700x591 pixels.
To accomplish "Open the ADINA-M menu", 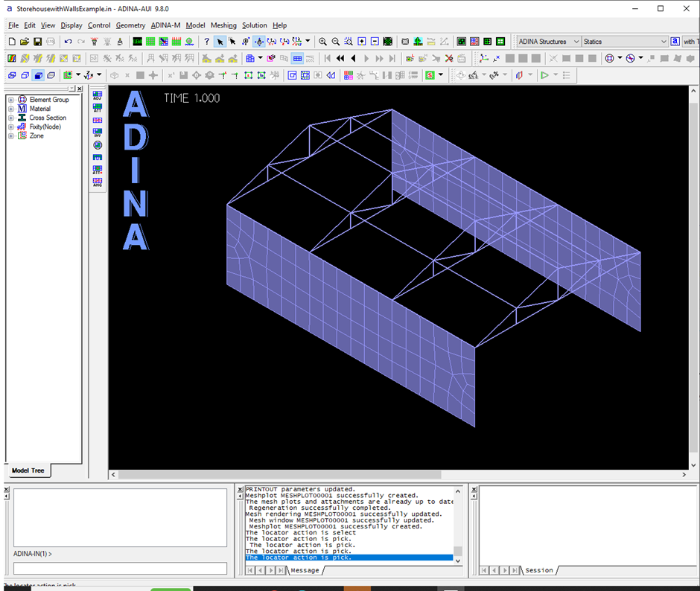I will click(x=165, y=25).
